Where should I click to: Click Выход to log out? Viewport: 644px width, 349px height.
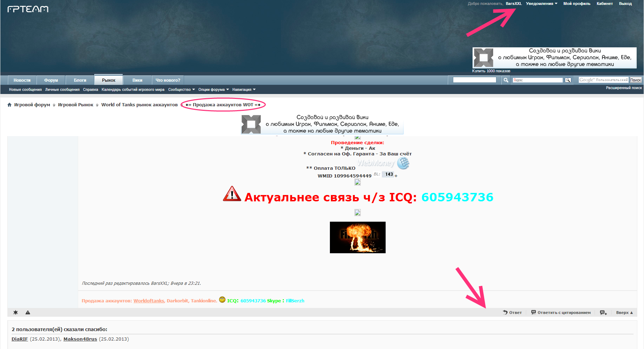[x=625, y=4]
